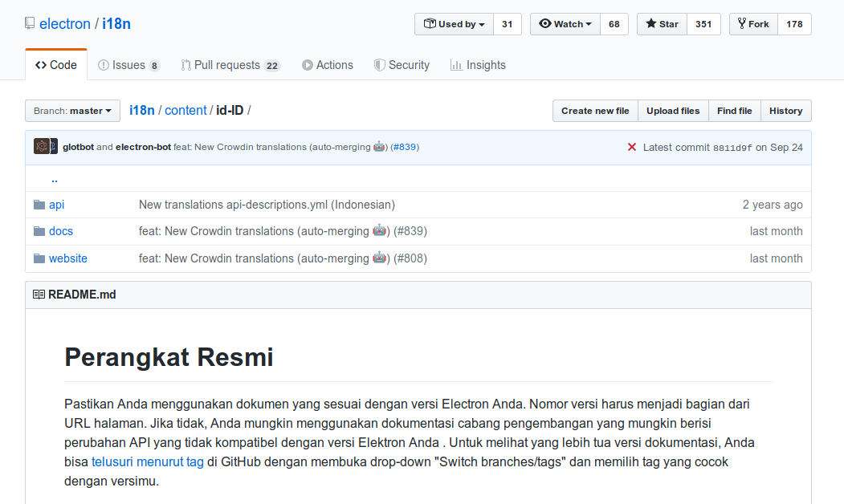
Task: Click the README table icon
Action: (x=39, y=294)
